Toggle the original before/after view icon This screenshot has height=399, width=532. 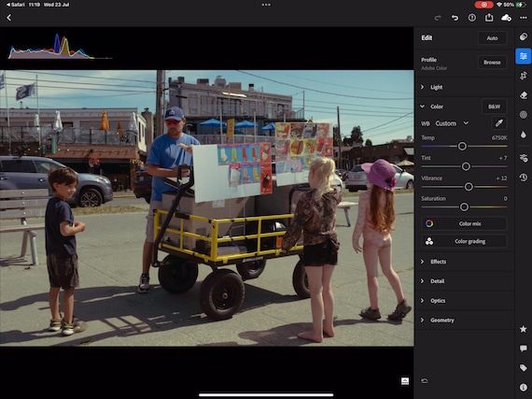(x=405, y=381)
